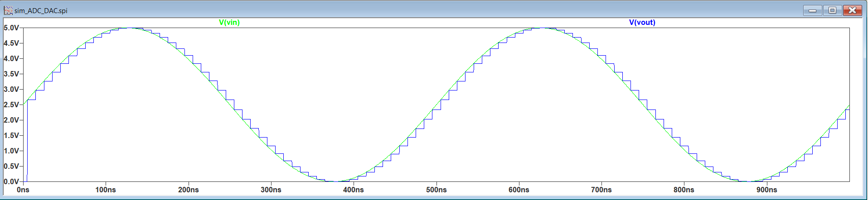Image resolution: width=868 pixels, height=200 pixels.
Task: Maximize the waveform window
Action: click(x=833, y=10)
